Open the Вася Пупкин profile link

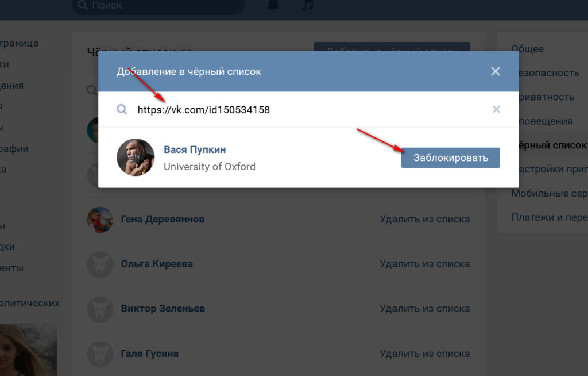195,149
